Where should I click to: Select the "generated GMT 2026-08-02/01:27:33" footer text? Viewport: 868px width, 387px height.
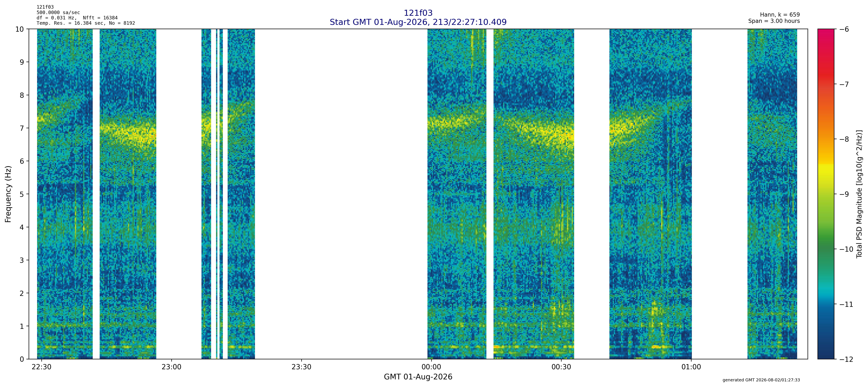coord(761,380)
